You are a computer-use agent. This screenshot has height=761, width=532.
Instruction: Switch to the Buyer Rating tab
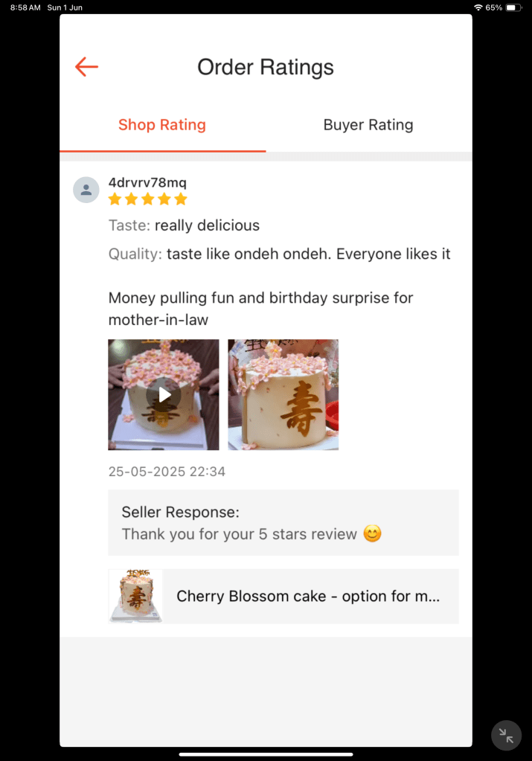pyautogui.click(x=368, y=125)
